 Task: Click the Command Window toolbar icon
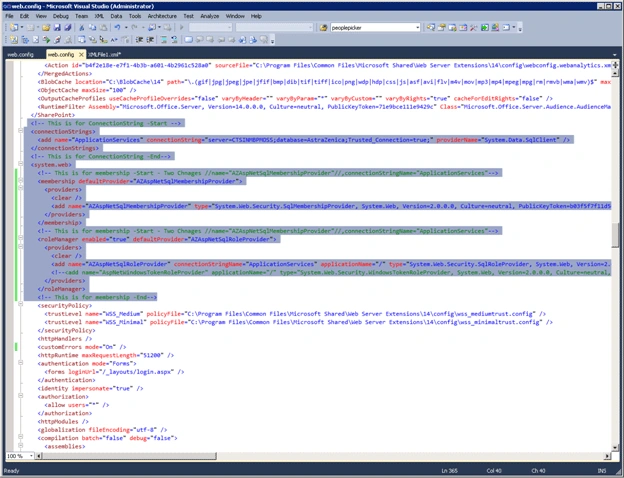pos(506,28)
